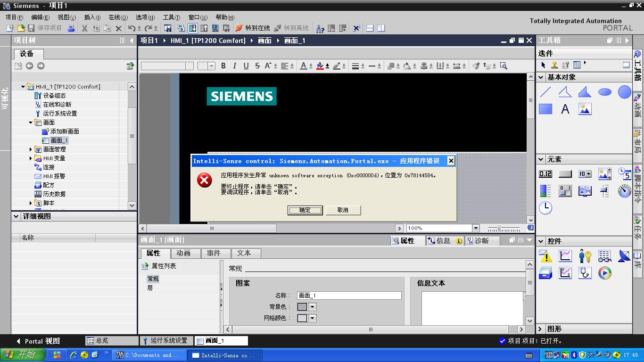Pick the Date/time field element
The width and height of the screenshot is (644, 362).
625,174
